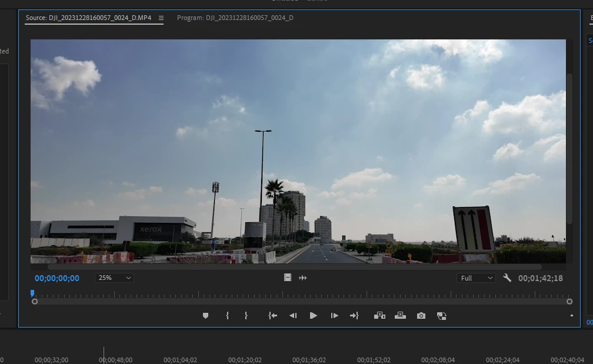Click timeline ruler at 00;01;20;02
Screen dimensions: 593x364
click(x=245, y=360)
